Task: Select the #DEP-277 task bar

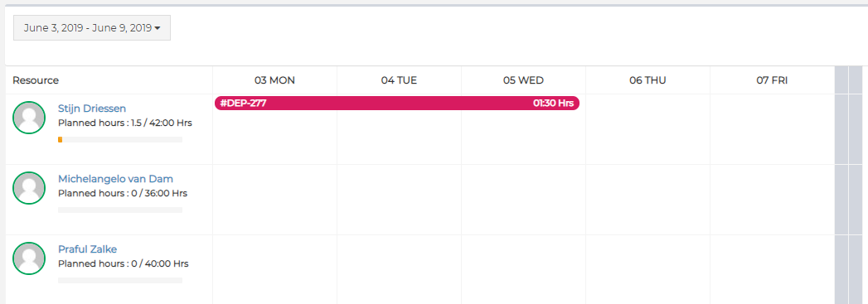Action: click(397, 103)
